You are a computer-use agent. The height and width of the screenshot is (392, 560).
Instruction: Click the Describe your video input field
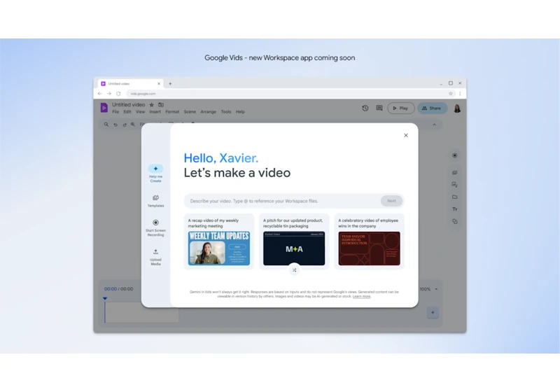click(282, 201)
